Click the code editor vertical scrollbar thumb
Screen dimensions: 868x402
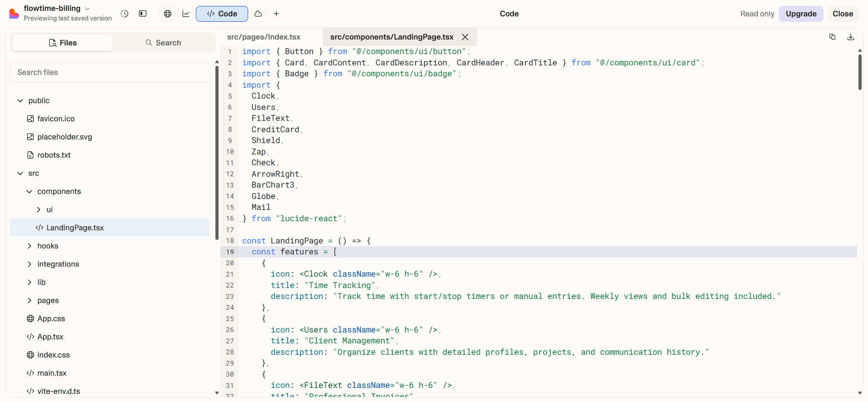[x=860, y=72]
